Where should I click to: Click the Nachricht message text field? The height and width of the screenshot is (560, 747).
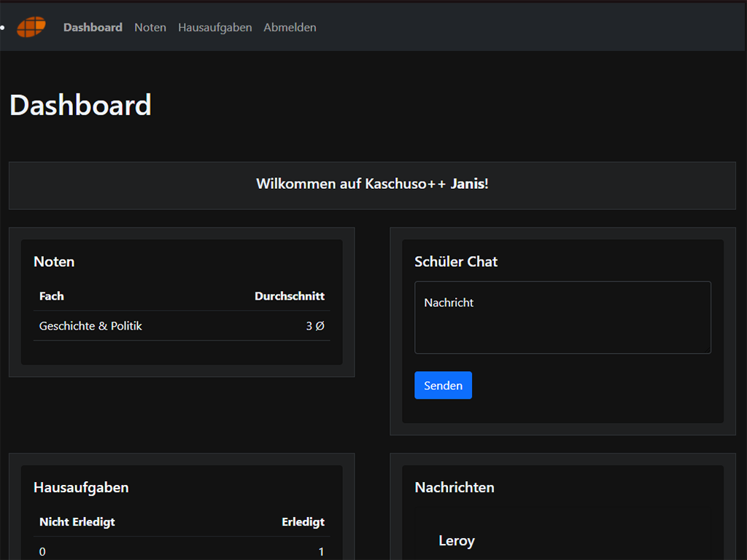point(562,317)
